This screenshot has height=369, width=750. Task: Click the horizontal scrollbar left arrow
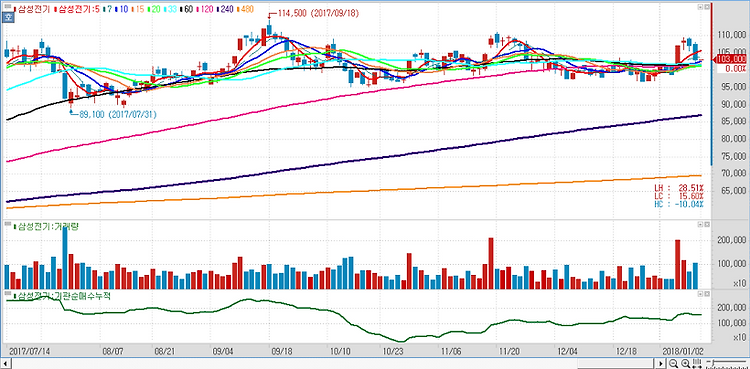5,363
